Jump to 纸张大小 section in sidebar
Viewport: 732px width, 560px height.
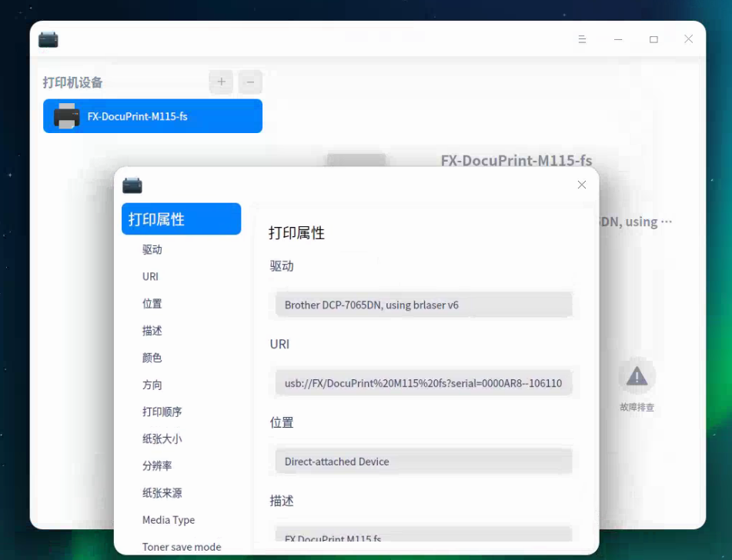click(162, 438)
